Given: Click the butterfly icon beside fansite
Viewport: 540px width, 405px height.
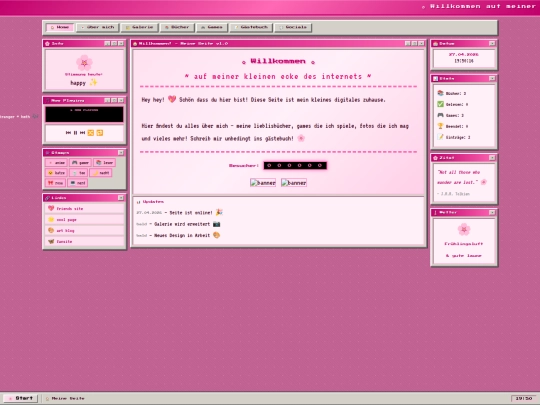Looking at the screenshot, I should coord(51,241).
